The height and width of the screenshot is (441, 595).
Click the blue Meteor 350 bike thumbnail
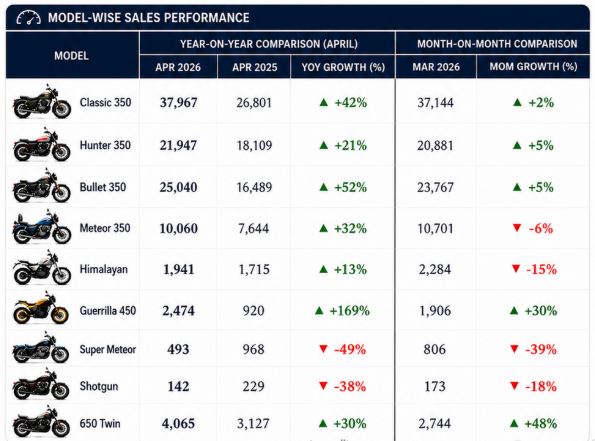(42, 227)
